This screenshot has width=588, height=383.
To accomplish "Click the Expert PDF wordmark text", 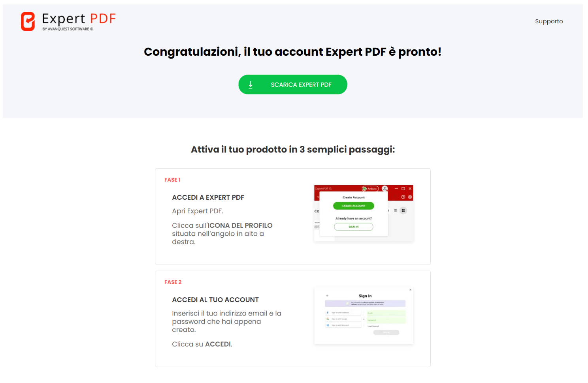I will pos(79,19).
